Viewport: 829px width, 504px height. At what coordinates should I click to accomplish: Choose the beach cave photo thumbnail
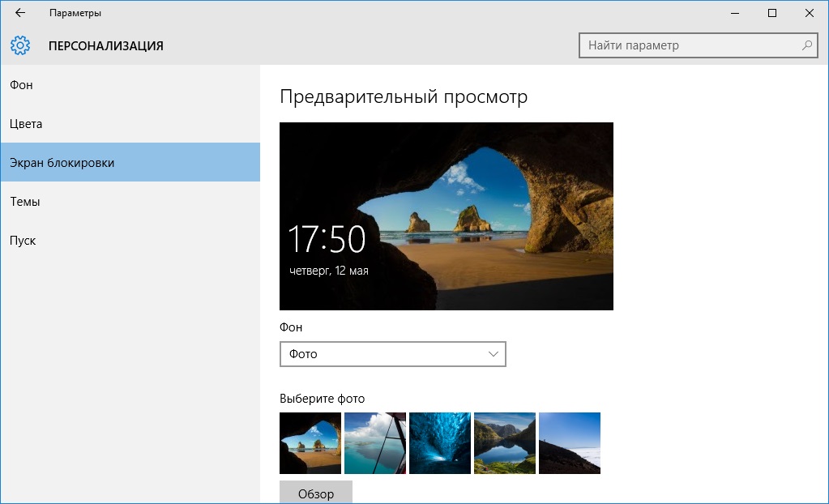pyautogui.click(x=310, y=443)
